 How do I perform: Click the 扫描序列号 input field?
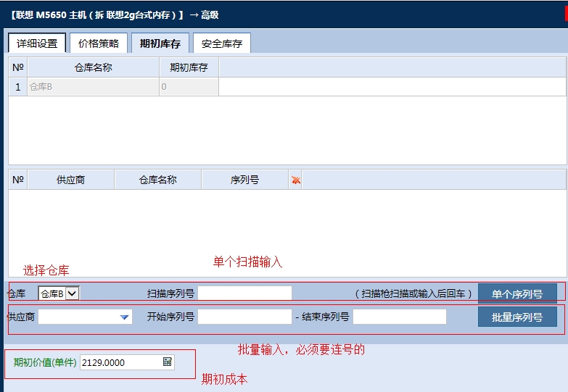(244, 293)
